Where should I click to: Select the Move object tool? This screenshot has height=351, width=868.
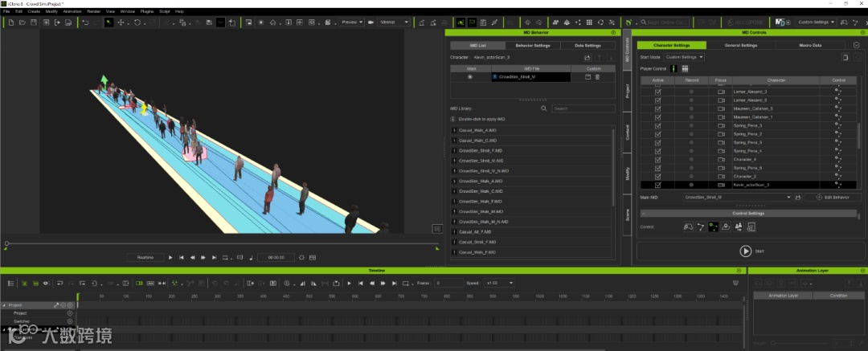pos(121,22)
